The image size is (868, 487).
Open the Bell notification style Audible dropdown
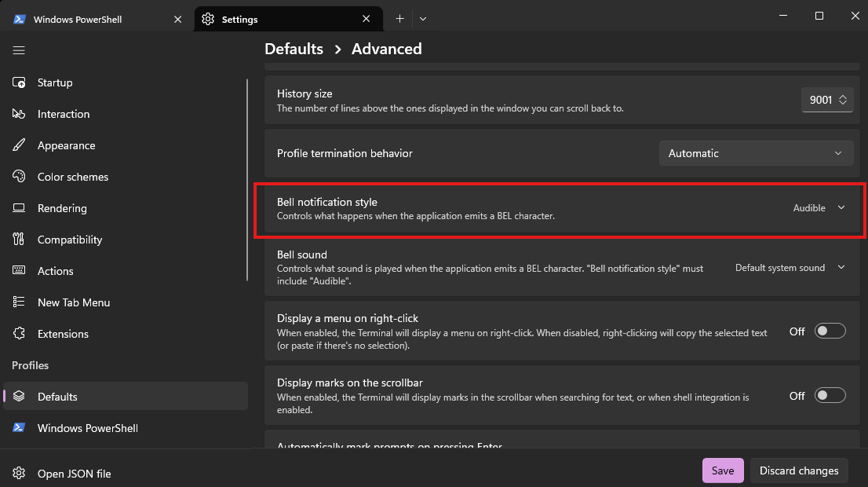point(819,208)
